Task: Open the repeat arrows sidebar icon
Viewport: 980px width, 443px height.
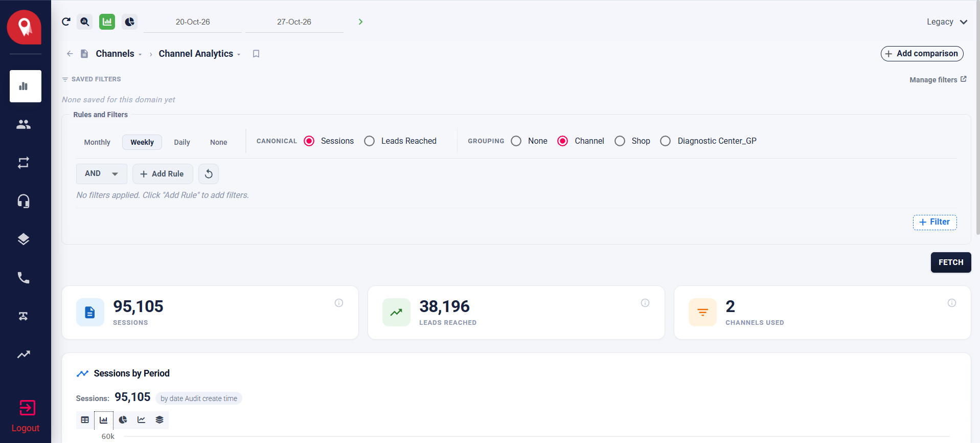Action: click(x=24, y=163)
